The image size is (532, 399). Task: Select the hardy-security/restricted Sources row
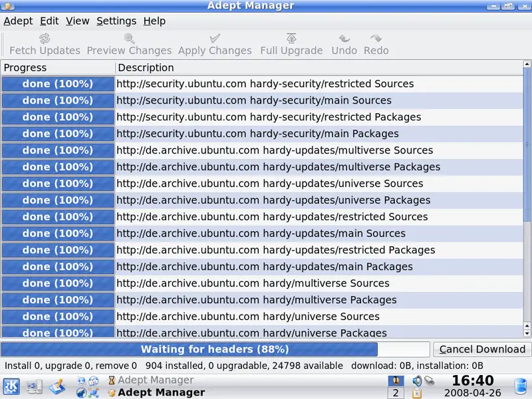point(262,84)
